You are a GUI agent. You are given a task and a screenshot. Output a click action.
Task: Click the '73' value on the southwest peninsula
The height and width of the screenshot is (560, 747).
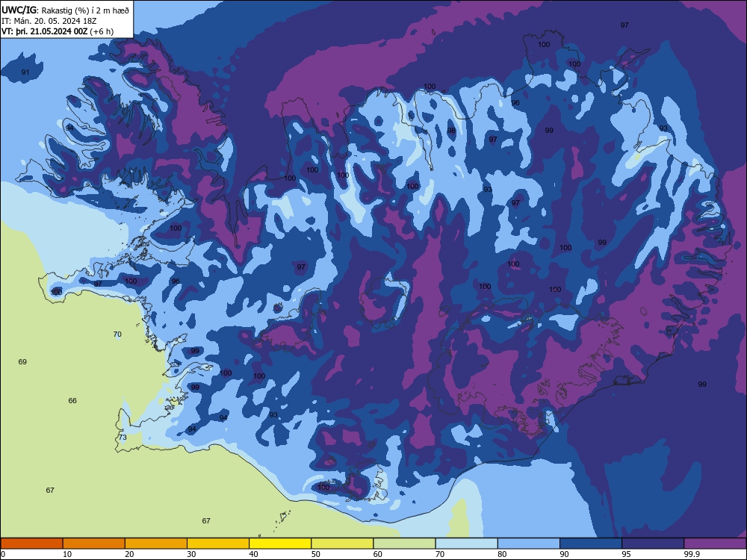tap(123, 437)
